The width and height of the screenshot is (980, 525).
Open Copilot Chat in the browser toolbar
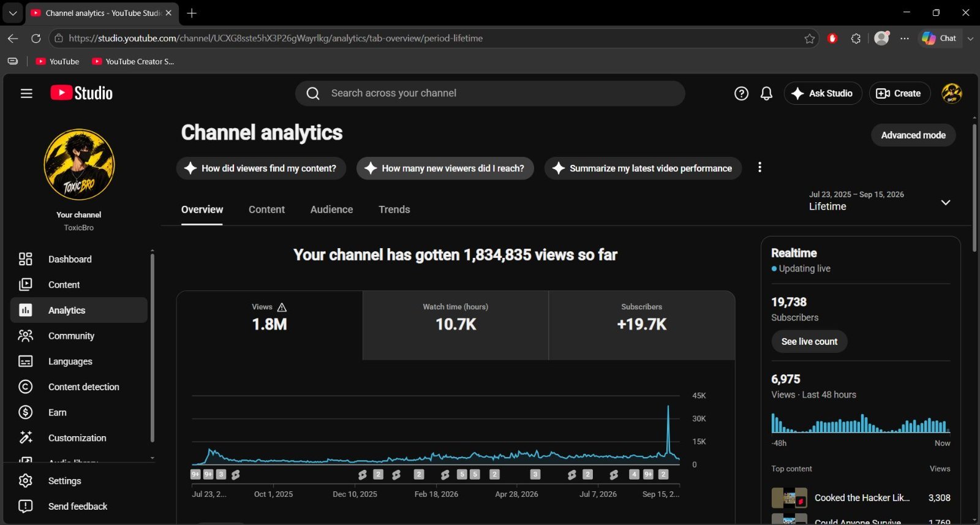[940, 39]
